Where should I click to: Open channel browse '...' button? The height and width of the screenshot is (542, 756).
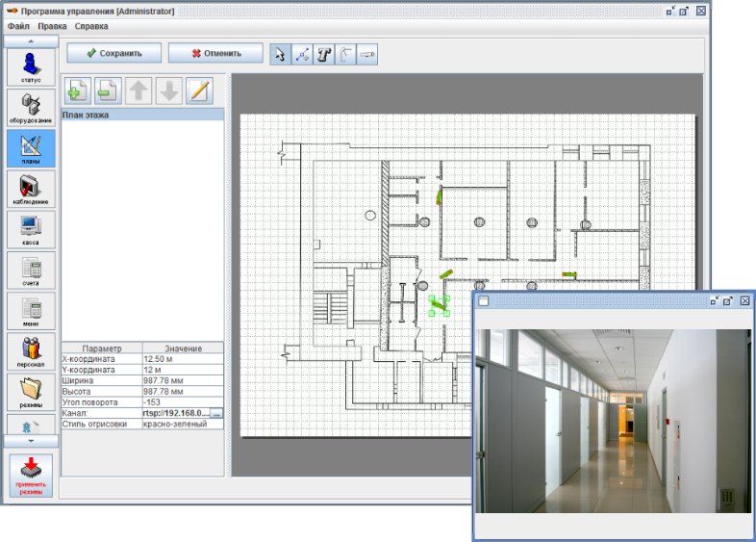[x=216, y=412]
